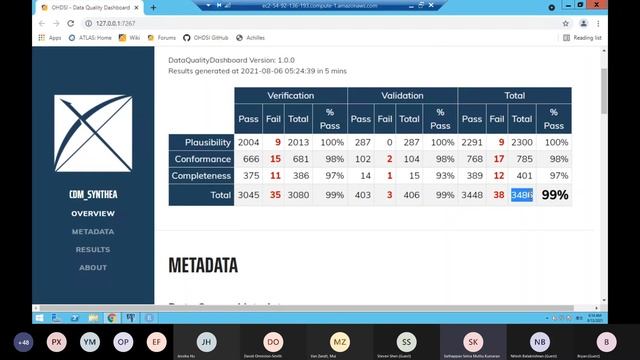Viewport: 640px width, 360px height.
Task: Select the Data Quality Dashboard tab
Action: click(x=90, y=7)
